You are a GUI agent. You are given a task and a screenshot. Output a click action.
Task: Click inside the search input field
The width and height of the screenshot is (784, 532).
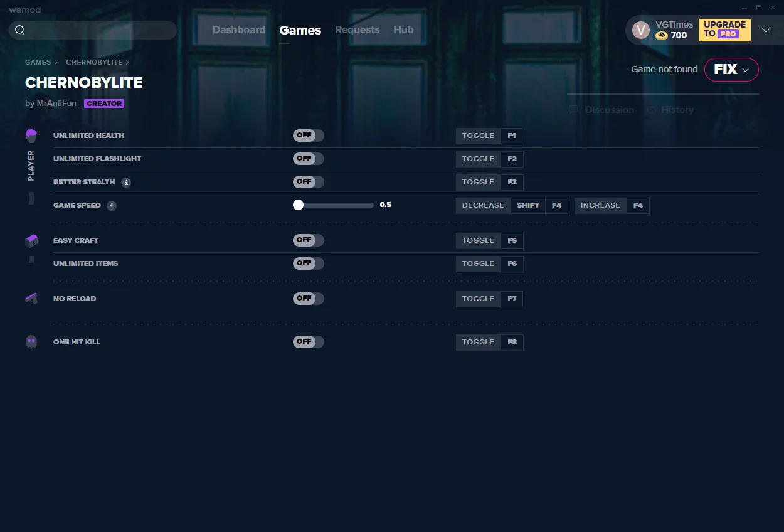coord(93,30)
